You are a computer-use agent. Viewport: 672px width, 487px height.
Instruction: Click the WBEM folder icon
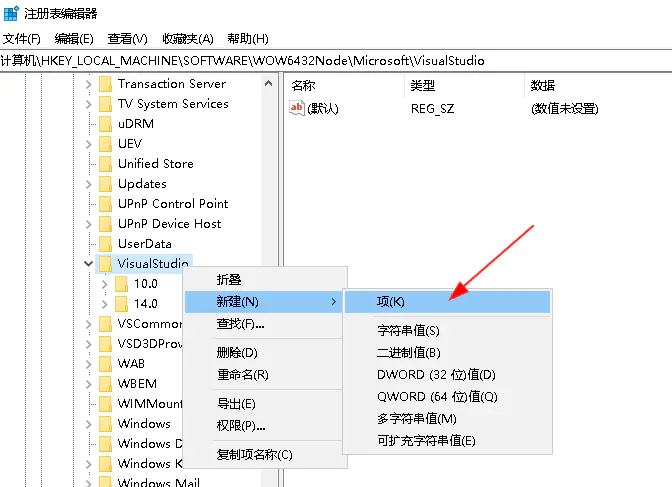click(x=105, y=384)
